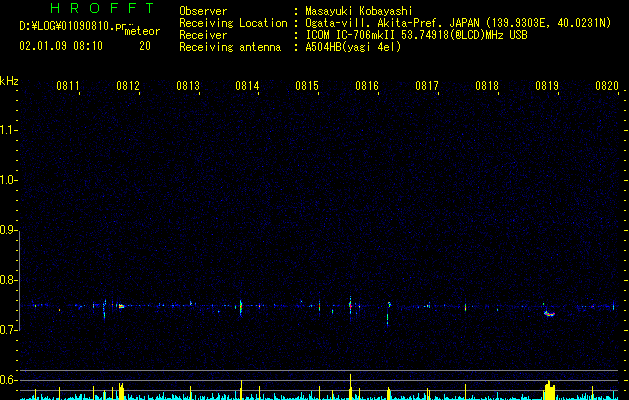
Task: Click the 0.9 kHz axis label
Action: click(x=8, y=230)
